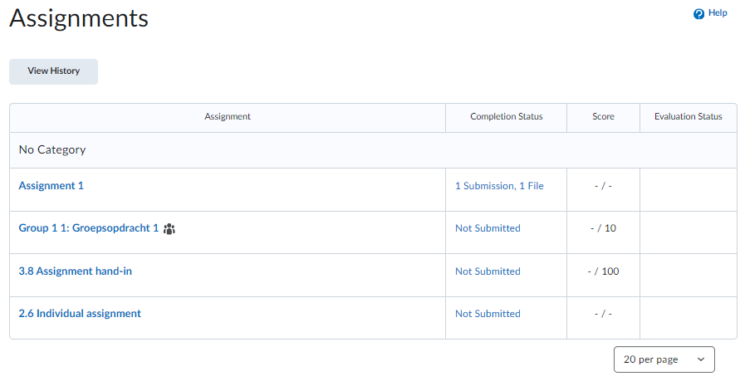Screen dimensions: 740x386
Task: Open the 2.6 Individual assignment link
Action: tap(79, 313)
